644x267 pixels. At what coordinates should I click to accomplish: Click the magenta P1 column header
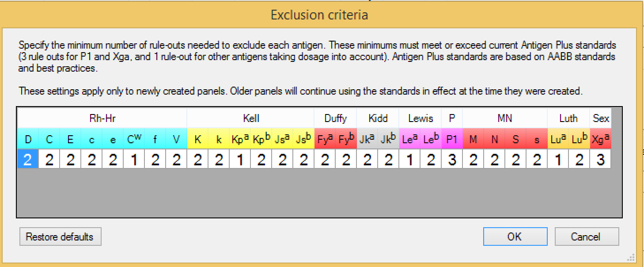coord(452,139)
